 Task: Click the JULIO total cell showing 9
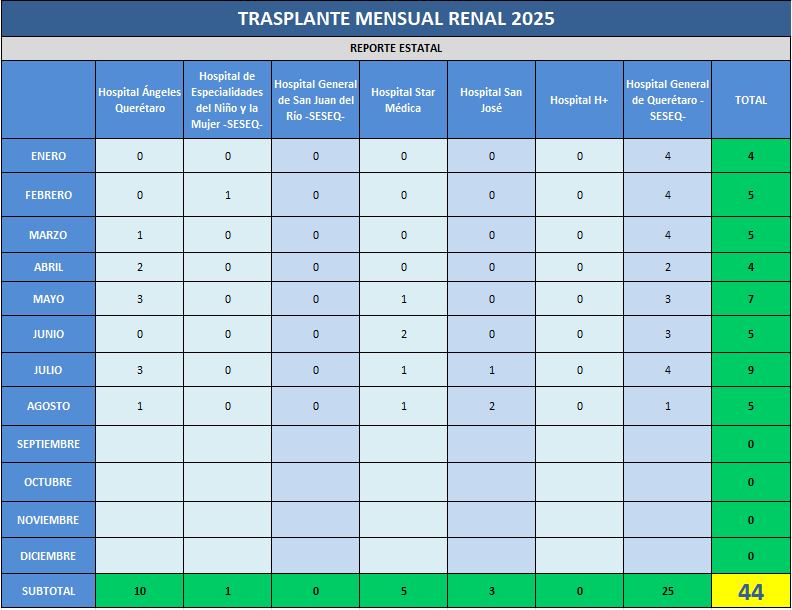tap(751, 370)
